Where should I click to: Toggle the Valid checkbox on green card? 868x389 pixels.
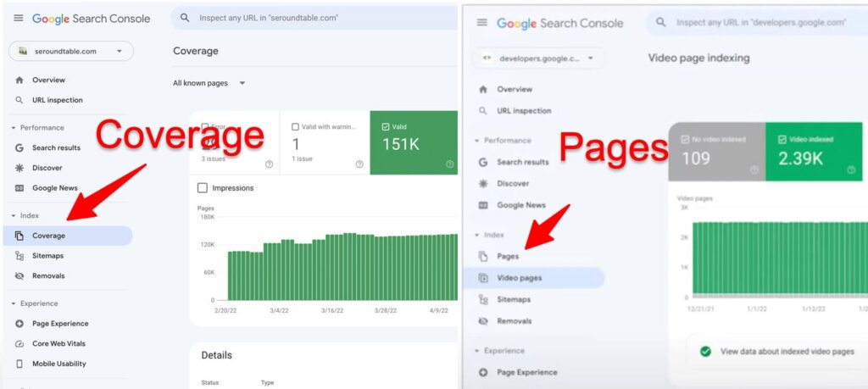pyautogui.click(x=386, y=127)
